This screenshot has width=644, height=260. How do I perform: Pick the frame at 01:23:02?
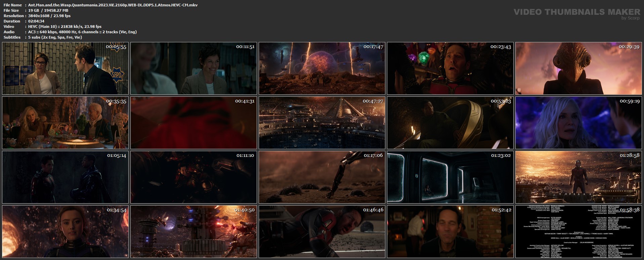[x=450, y=177]
